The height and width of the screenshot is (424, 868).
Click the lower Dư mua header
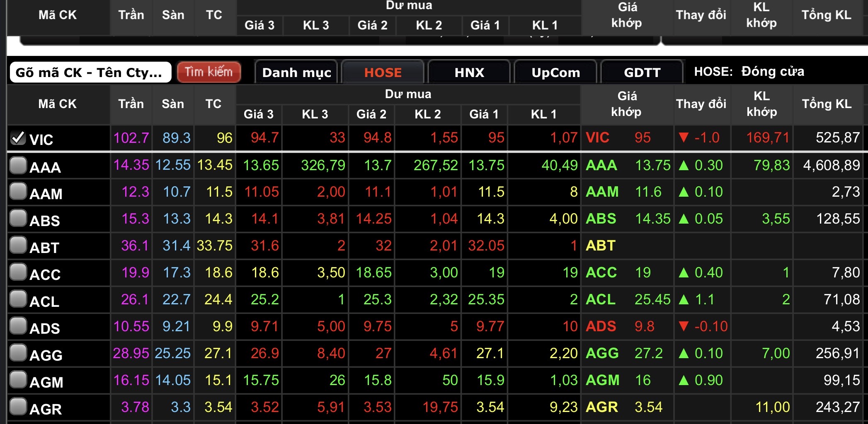coord(408,94)
